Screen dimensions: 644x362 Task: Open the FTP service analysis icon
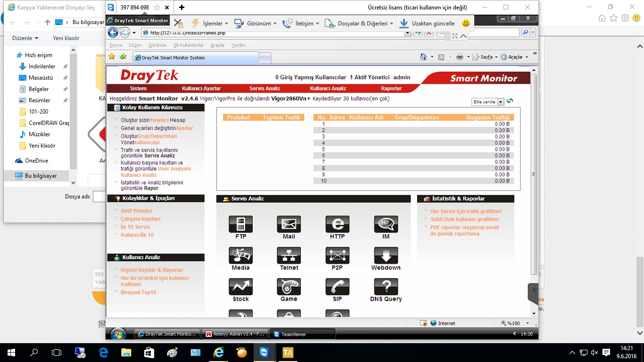point(240,224)
